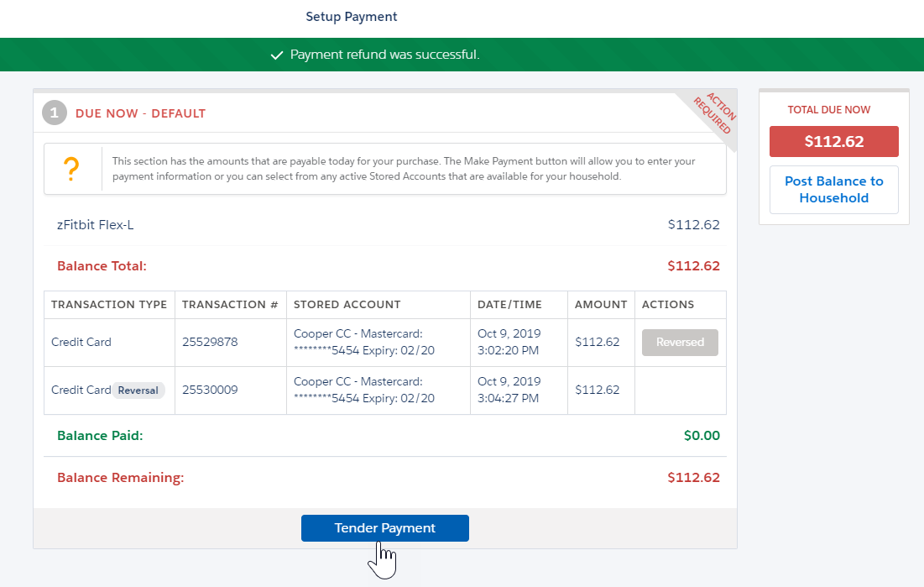Screen dimensions: 924x587
Task: Click the Setup Payment page title
Action: [351, 16]
